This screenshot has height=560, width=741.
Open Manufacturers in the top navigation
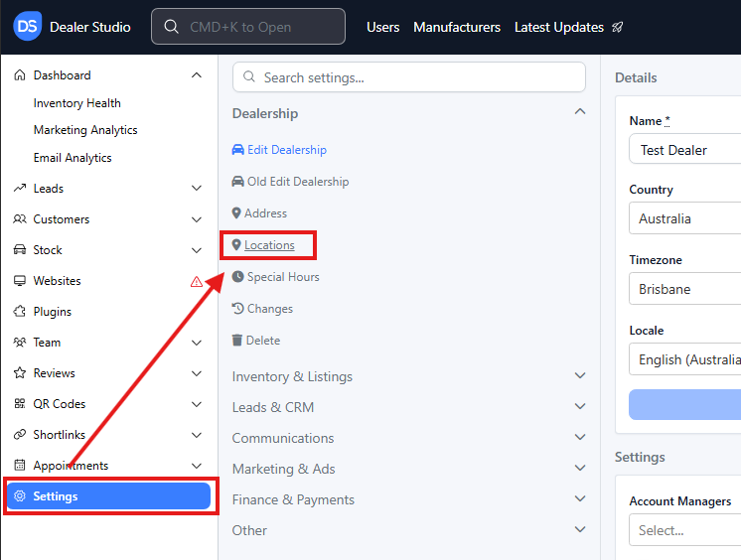pyautogui.click(x=457, y=27)
